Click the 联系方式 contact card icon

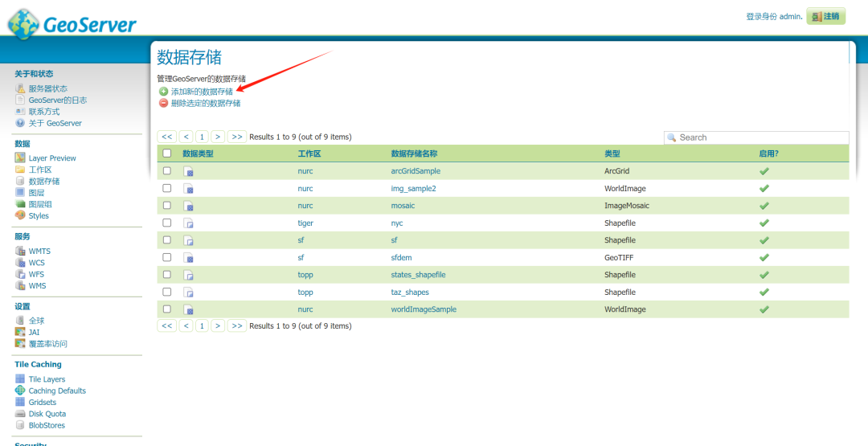click(20, 111)
